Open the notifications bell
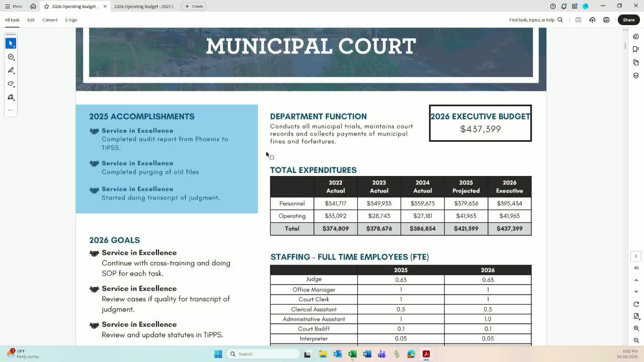This screenshot has width=644, height=362. point(563,6)
